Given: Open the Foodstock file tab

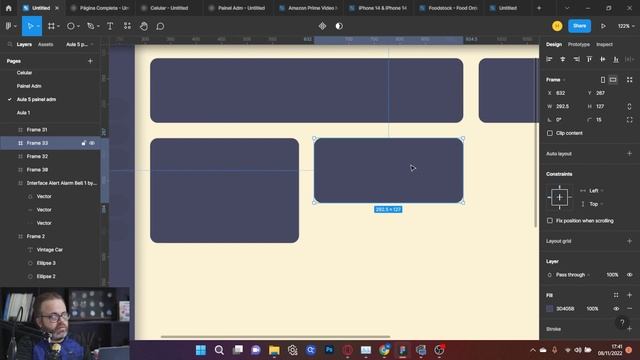Looking at the screenshot, I should point(449,8).
